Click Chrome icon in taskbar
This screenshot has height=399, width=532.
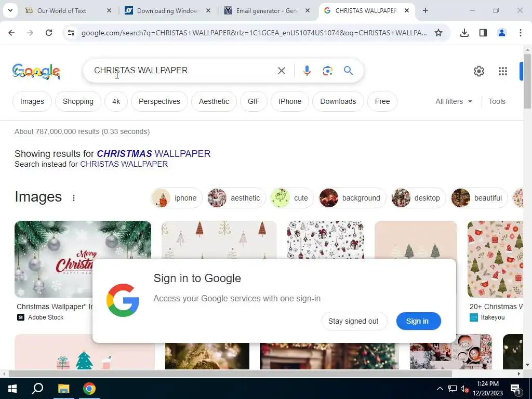[x=89, y=389]
